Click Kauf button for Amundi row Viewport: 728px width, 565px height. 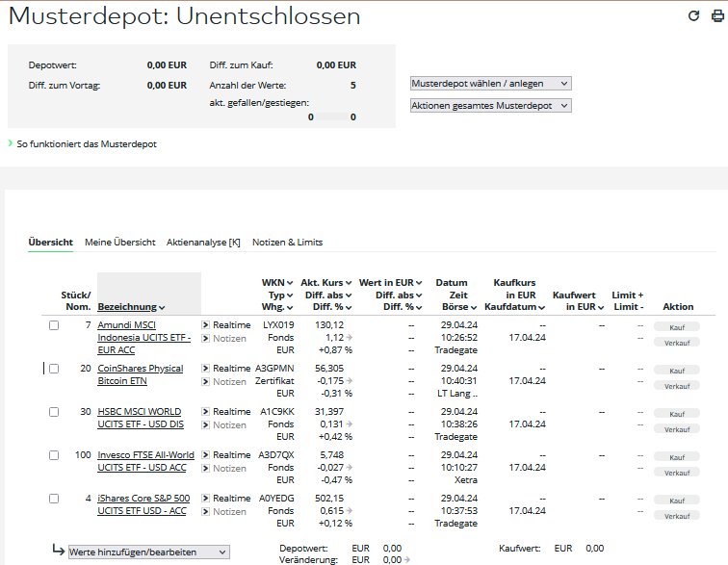(677, 327)
